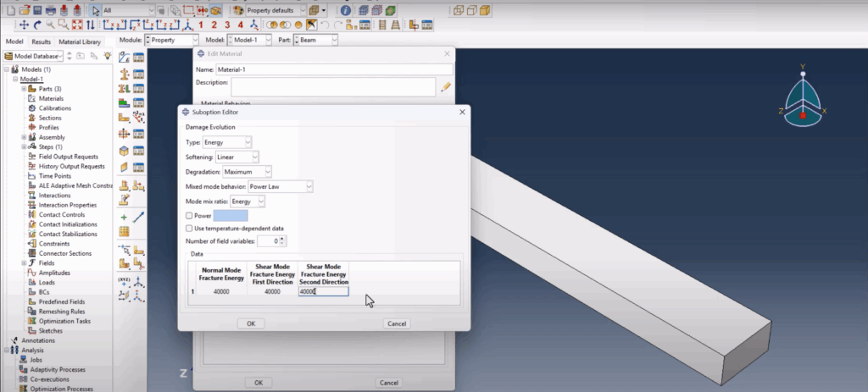868x392 pixels.
Task: Click the Save Model Database icon
Action: [x=37, y=10]
